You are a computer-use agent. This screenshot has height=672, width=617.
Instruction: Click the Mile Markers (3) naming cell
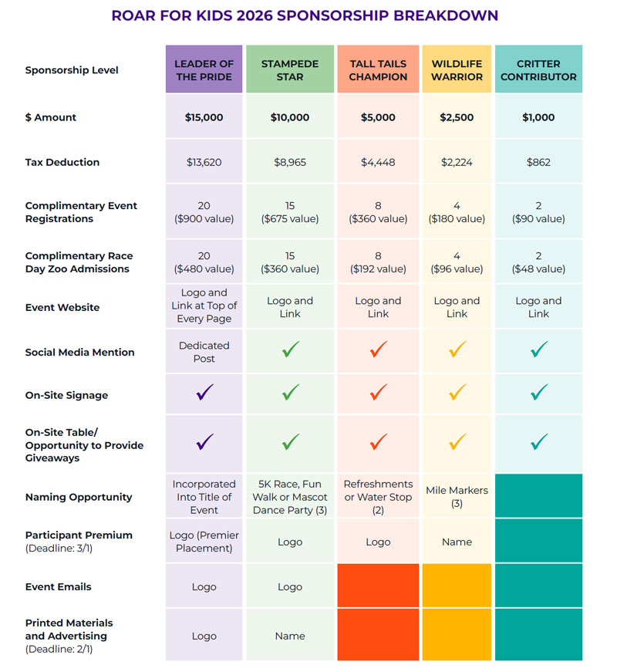(457, 497)
